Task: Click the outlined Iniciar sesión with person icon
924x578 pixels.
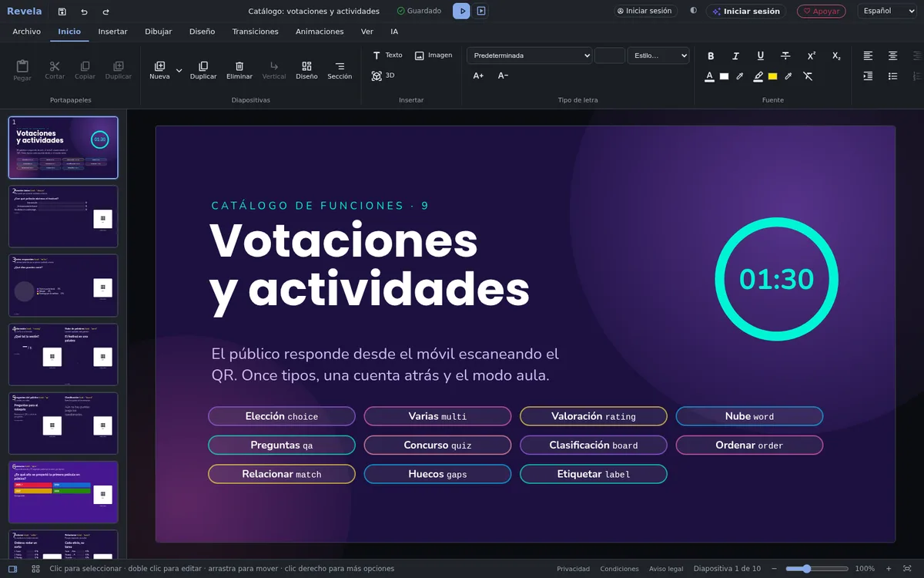Action: pyautogui.click(x=645, y=11)
